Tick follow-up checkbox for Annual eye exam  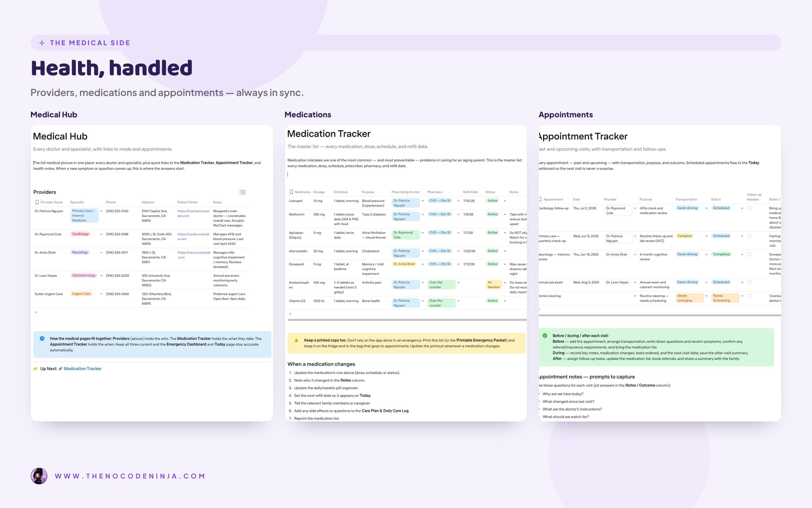point(749,282)
